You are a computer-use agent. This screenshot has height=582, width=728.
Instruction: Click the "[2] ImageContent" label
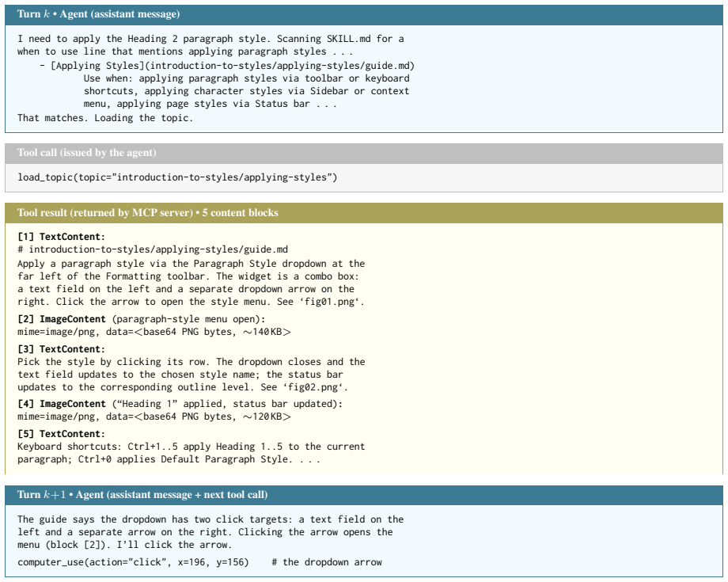coord(61,319)
